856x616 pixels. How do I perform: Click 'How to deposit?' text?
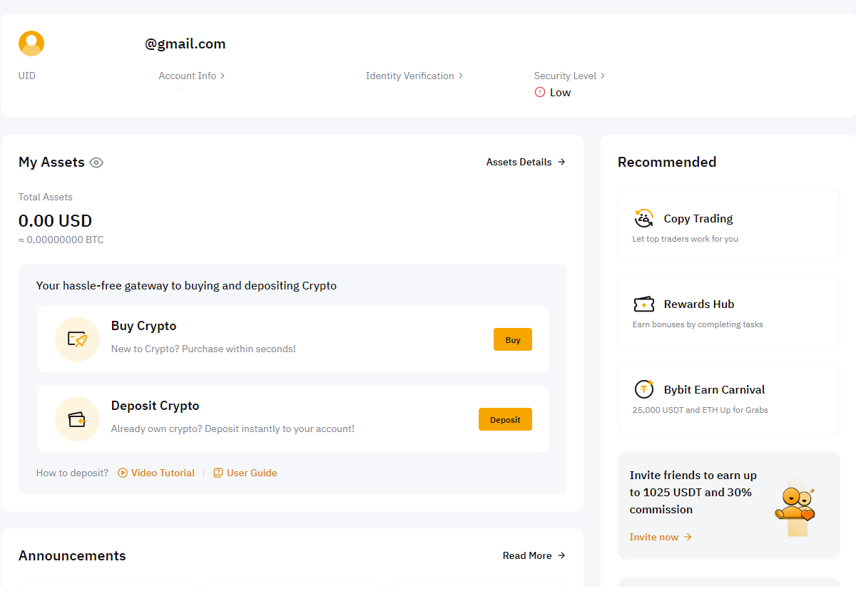tap(72, 473)
